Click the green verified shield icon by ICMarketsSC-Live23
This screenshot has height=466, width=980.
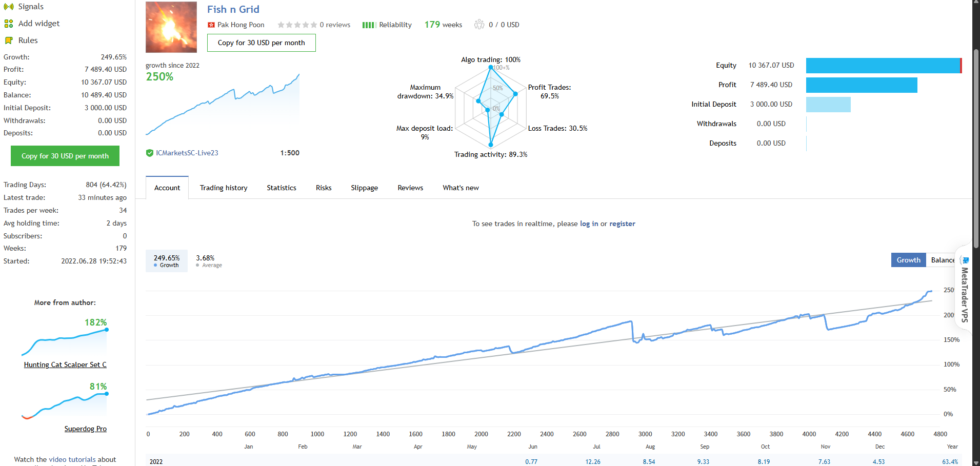(x=150, y=153)
